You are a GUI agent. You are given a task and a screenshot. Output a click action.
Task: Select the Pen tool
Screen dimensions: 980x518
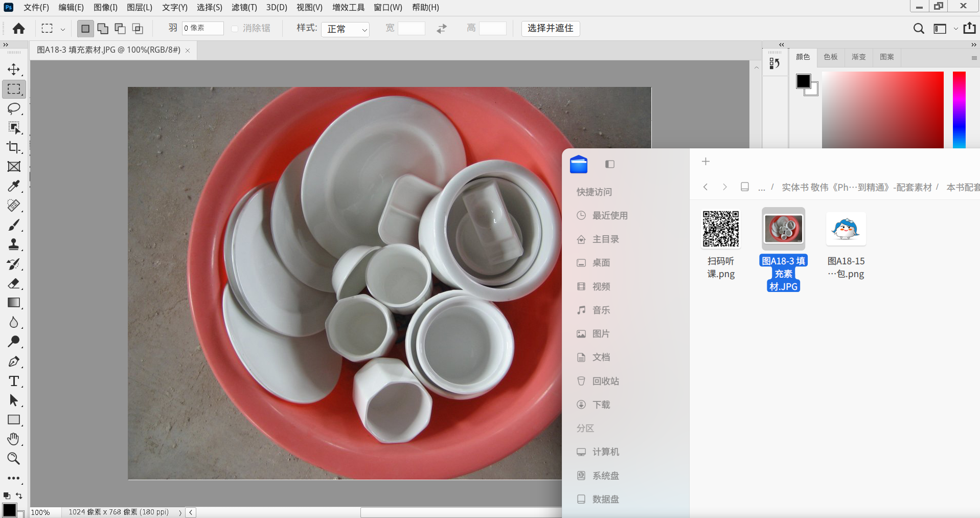[x=14, y=362]
